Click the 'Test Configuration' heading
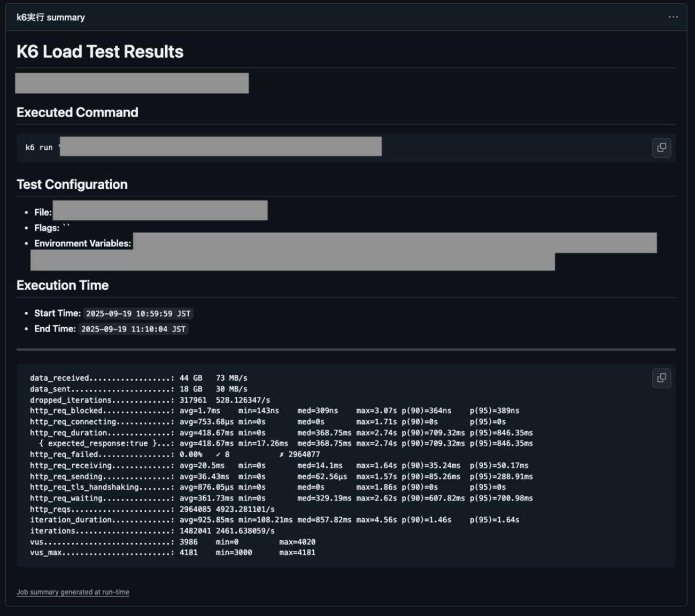695x616 pixels. click(x=72, y=184)
